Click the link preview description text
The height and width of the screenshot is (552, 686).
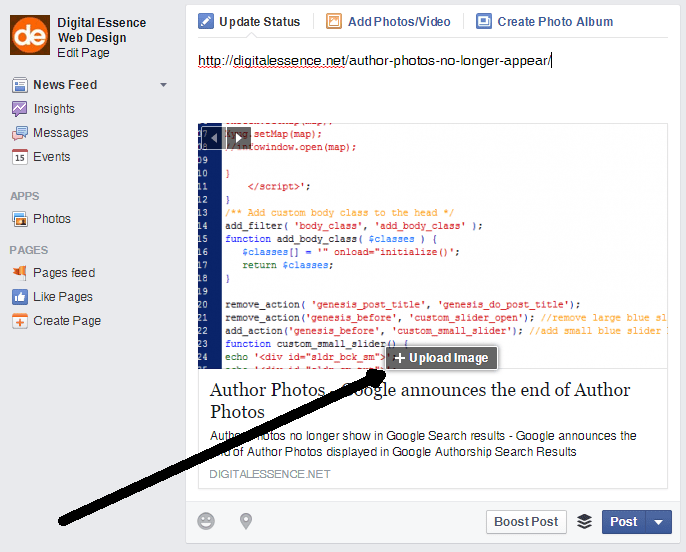tap(423, 444)
